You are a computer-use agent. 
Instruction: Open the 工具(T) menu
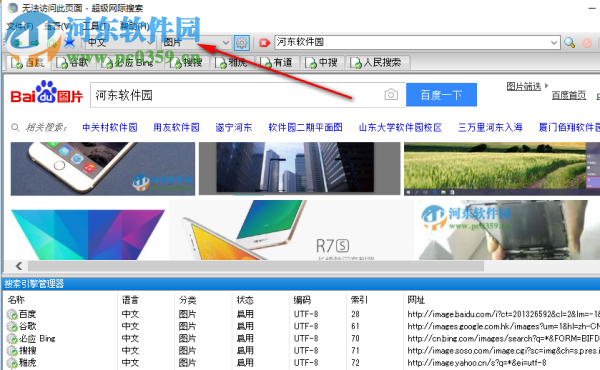[96, 26]
